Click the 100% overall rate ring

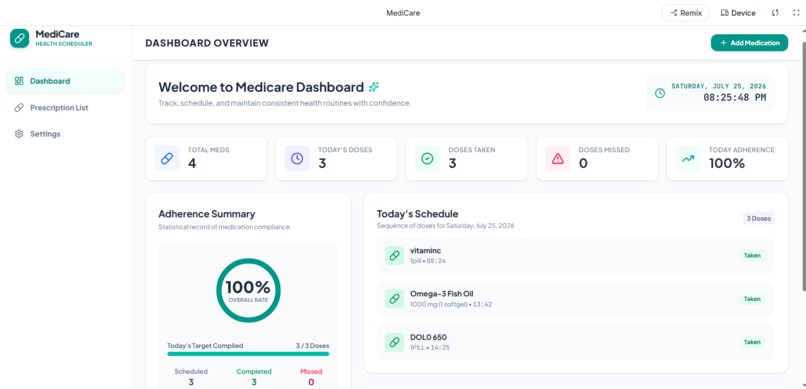pyautogui.click(x=248, y=290)
